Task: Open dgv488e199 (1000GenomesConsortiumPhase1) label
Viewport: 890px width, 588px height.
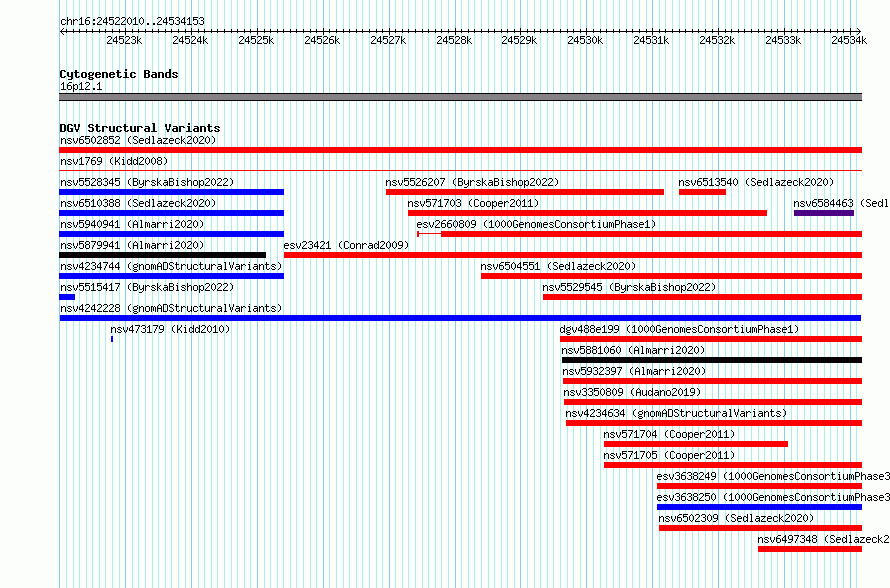Action: (x=679, y=329)
